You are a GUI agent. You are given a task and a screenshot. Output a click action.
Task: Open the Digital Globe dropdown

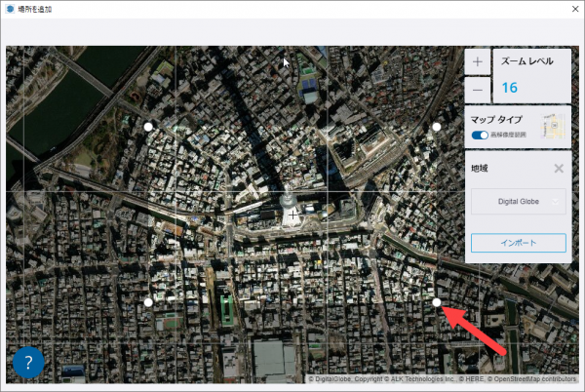point(518,202)
